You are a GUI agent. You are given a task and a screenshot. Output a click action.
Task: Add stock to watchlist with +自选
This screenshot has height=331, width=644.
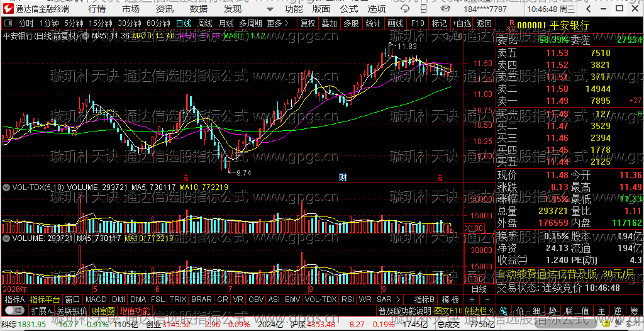tap(462, 23)
